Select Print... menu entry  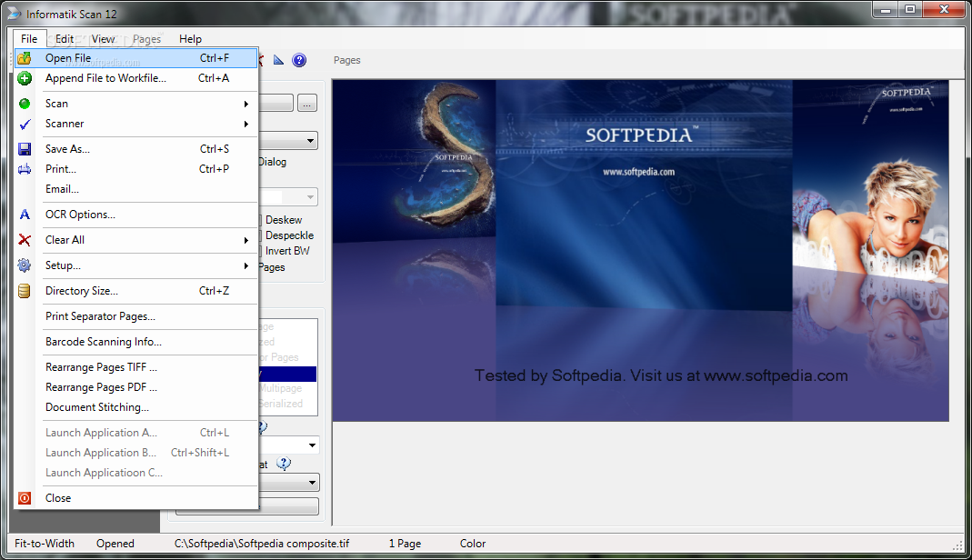(x=135, y=169)
